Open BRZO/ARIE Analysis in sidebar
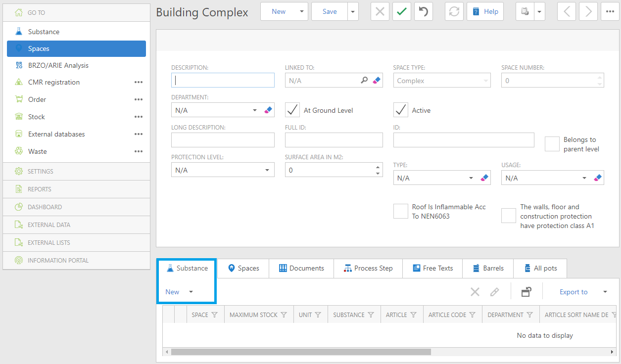621x364 pixels. pyautogui.click(x=58, y=65)
